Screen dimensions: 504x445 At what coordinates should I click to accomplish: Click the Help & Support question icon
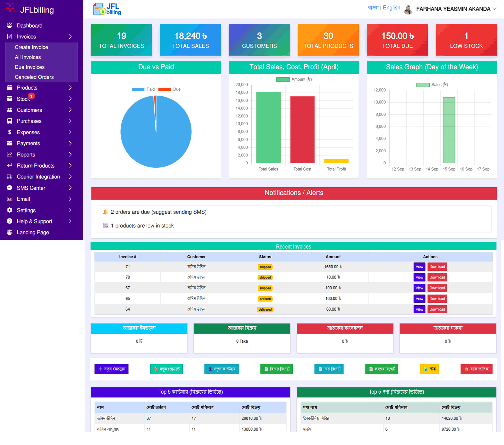coord(10,221)
